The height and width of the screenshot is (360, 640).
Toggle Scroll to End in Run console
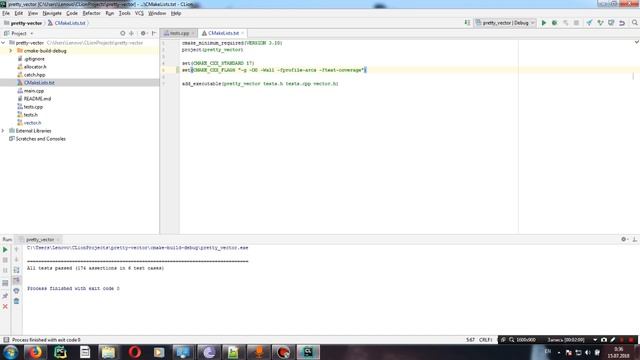tap(16, 280)
